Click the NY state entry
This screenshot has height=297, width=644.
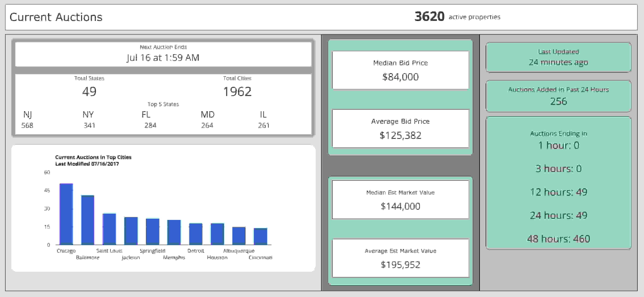pos(88,115)
